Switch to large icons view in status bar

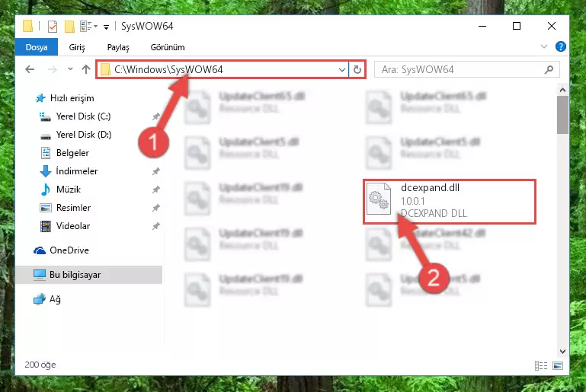click(x=558, y=366)
